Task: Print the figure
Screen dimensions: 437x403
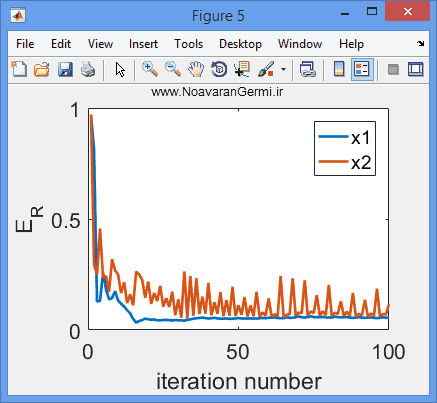Action: pos(88,69)
